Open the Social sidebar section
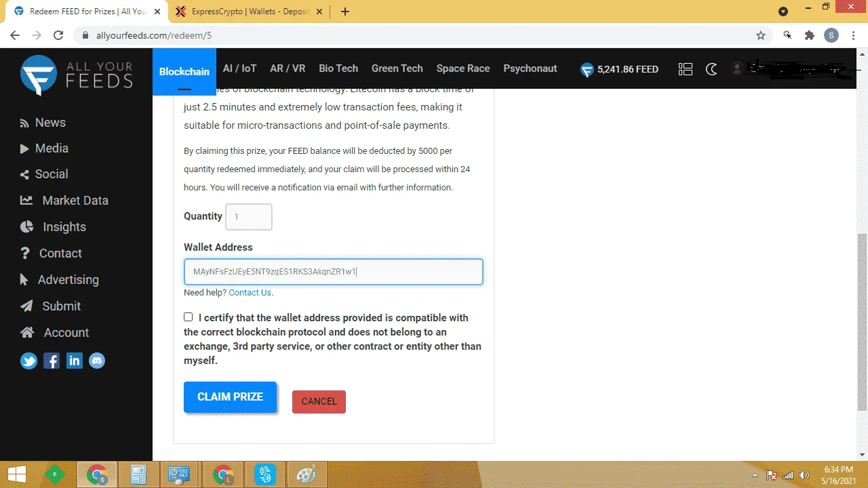The width and height of the screenshot is (868, 488). point(45,174)
